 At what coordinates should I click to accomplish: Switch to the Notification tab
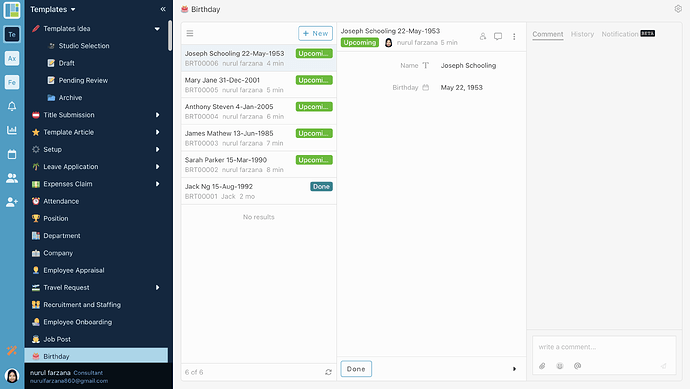coord(620,34)
